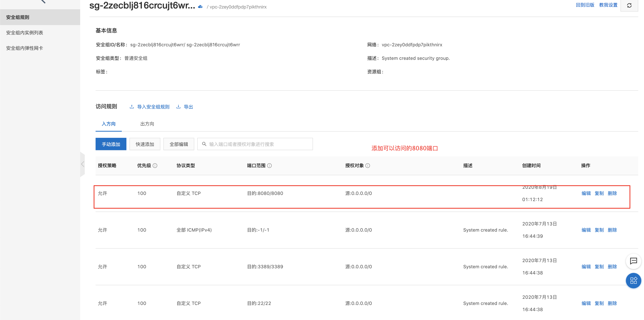Click the info icon next to 优先级
The height and width of the screenshot is (320, 644).
point(155,166)
